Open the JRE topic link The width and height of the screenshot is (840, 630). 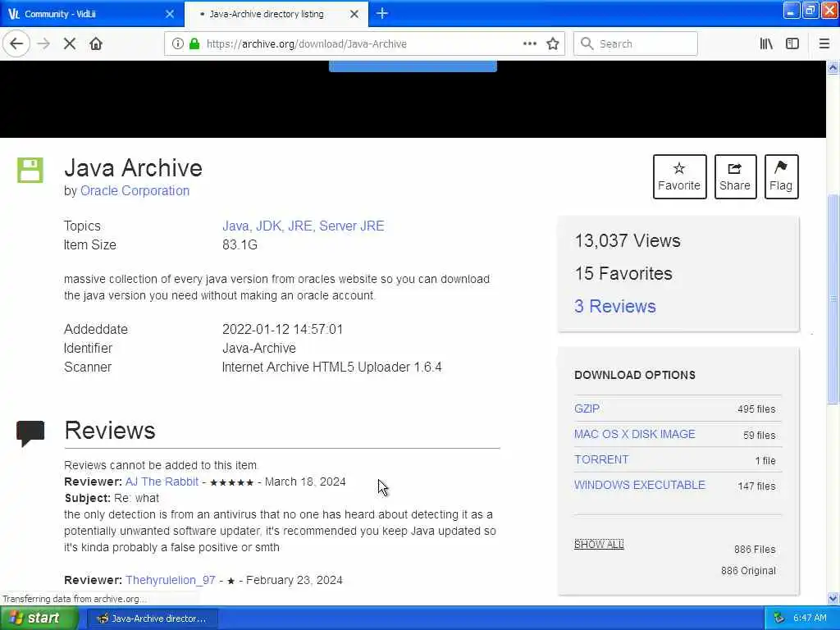pyautogui.click(x=300, y=226)
